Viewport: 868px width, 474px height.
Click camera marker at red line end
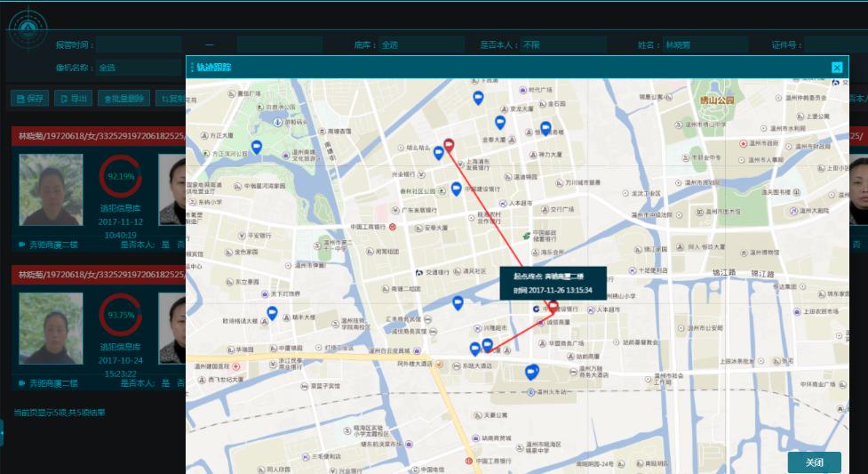(487, 345)
